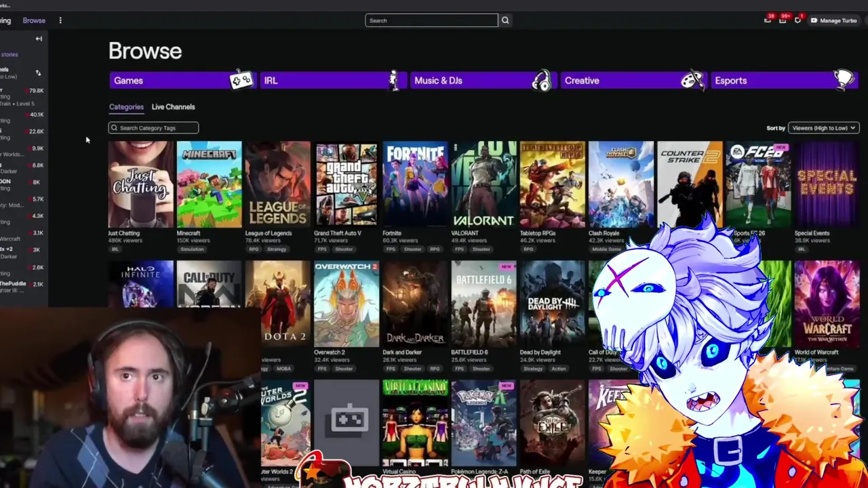Focus the Search Category Tags field

tap(153, 127)
